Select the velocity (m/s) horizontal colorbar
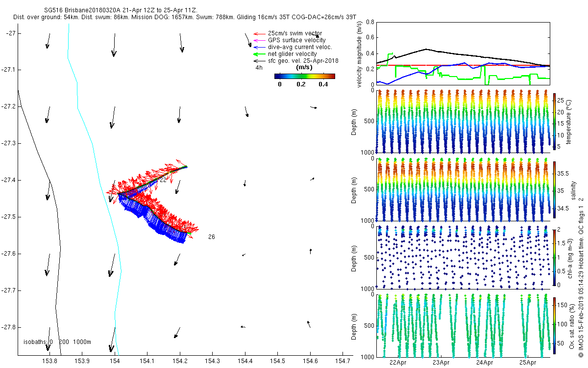Viewport: 588px width, 368px height. click(304, 76)
